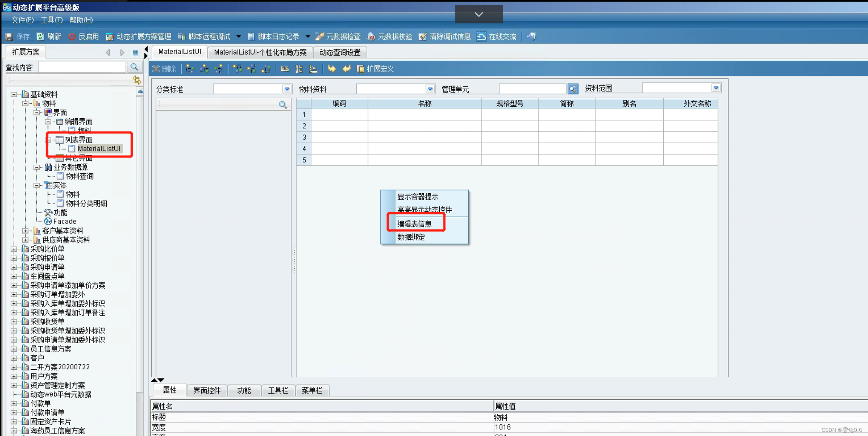The width and height of the screenshot is (868, 436).
Task: Start 脚本远程调试 from toolbar
Action: pyautogui.click(x=204, y=37)
